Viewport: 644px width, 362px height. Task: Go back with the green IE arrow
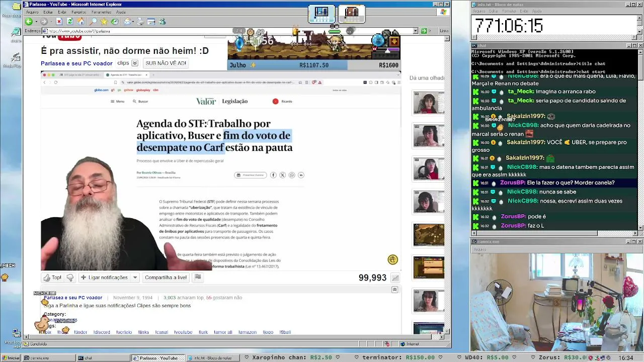[29, 22]
